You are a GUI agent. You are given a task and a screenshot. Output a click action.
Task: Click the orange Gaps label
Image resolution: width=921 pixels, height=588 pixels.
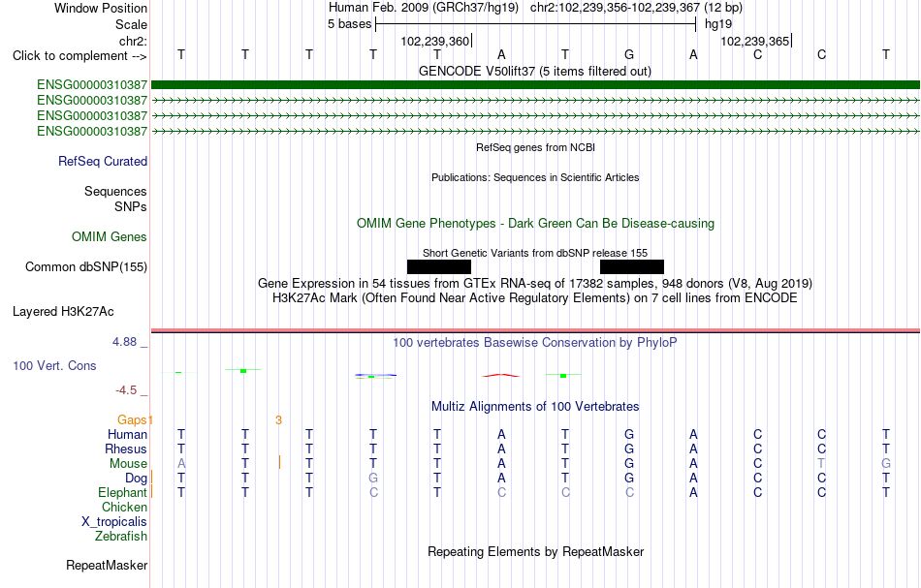pyautogui.click(x=132, y=419)
